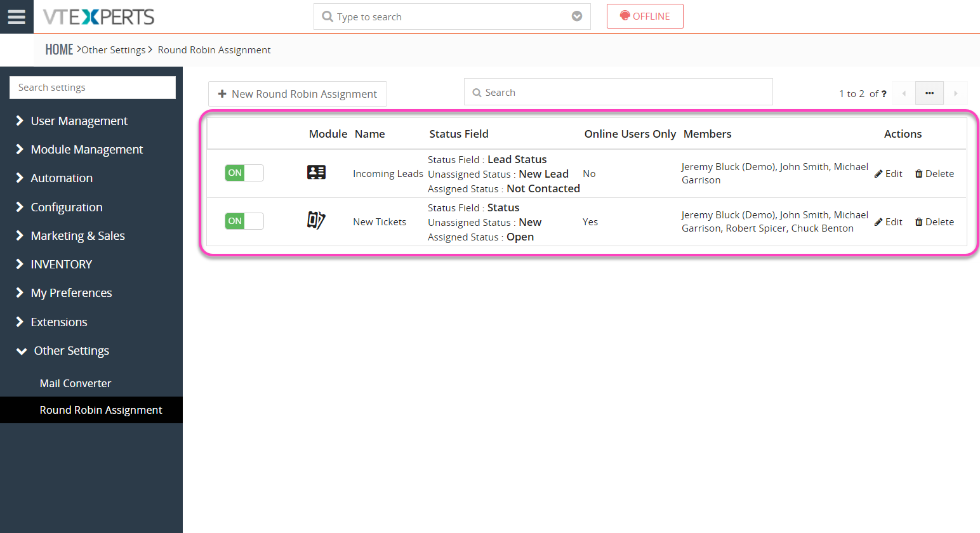Delete Incoming Leads assignment
The image size is (980, 533).
934,174
